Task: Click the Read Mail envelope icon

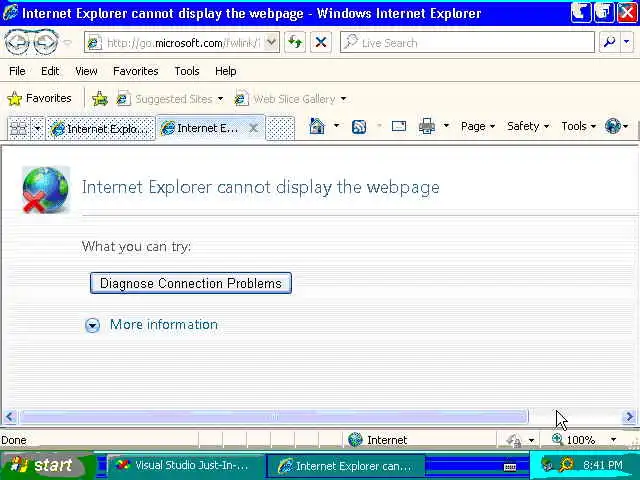Action: pos(399,126)
